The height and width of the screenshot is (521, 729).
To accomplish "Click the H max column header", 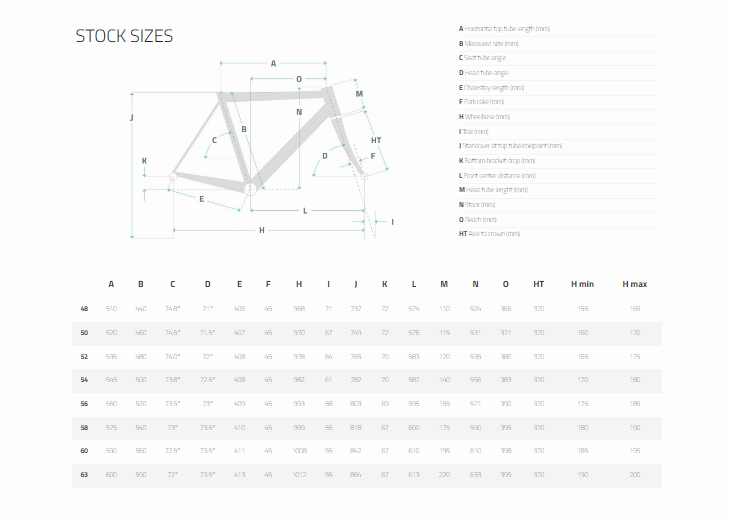I will 635,284.
